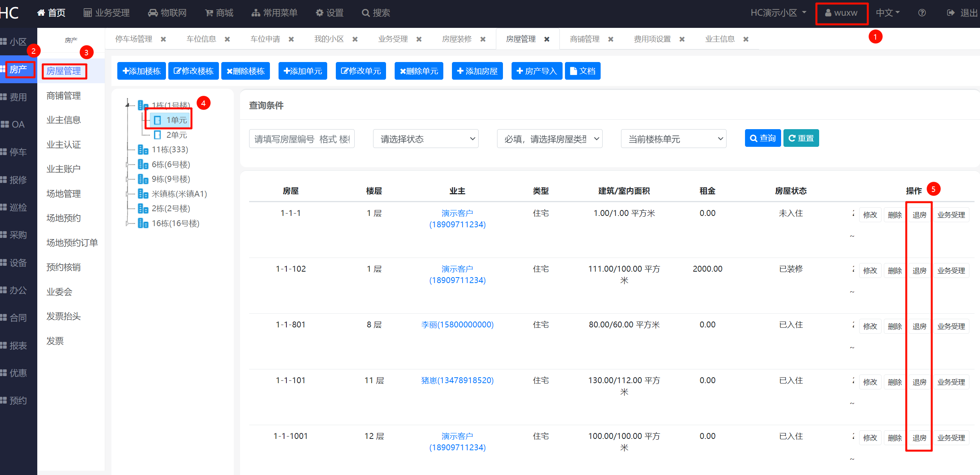Expand the 9栋(9号楼) tree node
980x475 pixels.
click(127, 179)
